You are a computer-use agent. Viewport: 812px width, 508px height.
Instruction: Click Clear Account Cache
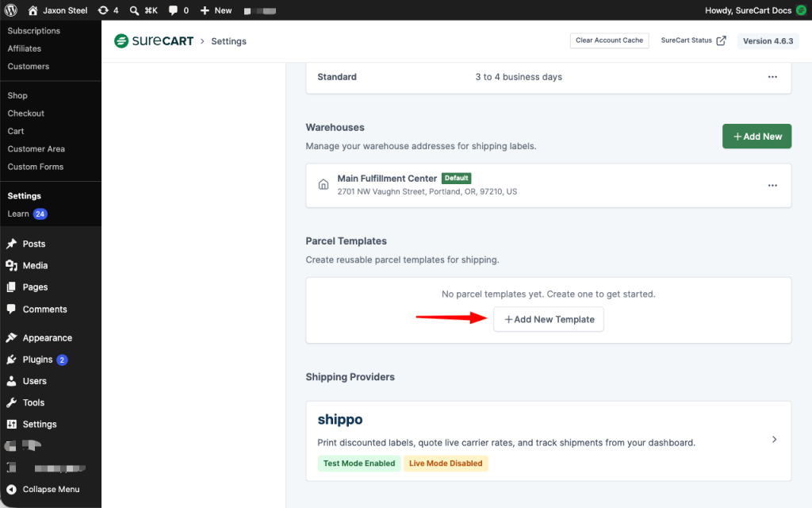(609, 40)
